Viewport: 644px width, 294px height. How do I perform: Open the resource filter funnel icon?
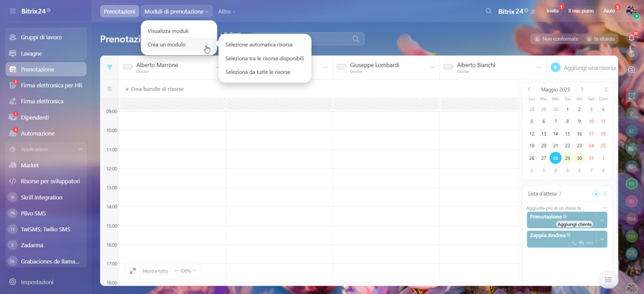point(110,67)
